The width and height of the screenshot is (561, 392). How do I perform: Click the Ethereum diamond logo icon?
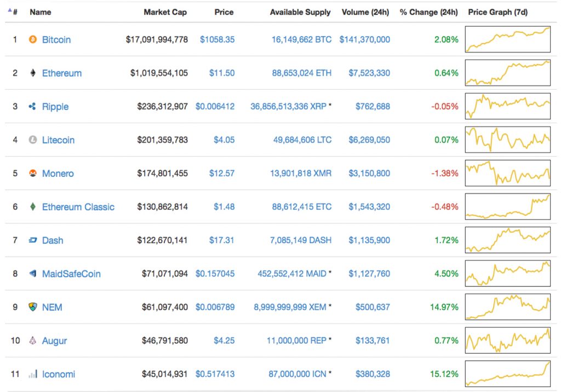pyautogui.click(x=32, y=73)
